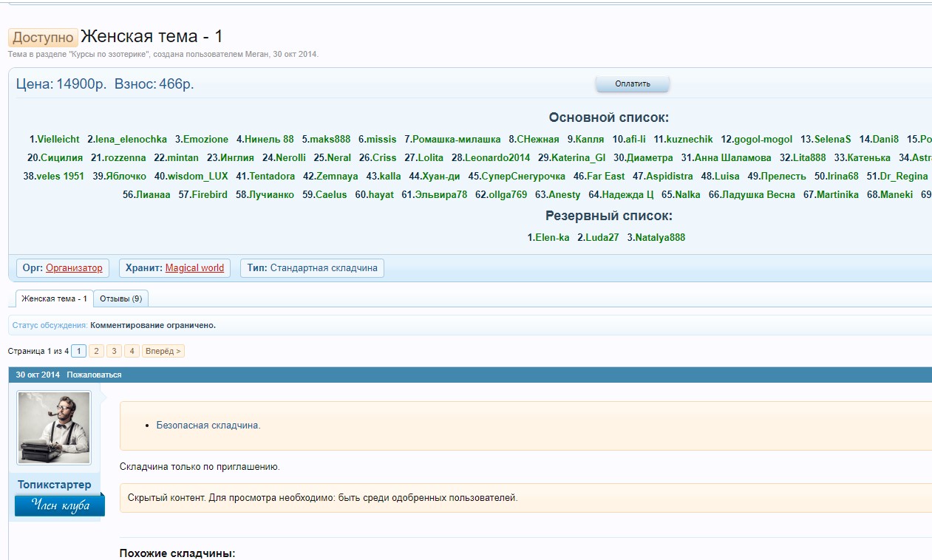
Task: Open participant Хуан-ди profile
Action: pyautogui.click(x=441, y=176)
